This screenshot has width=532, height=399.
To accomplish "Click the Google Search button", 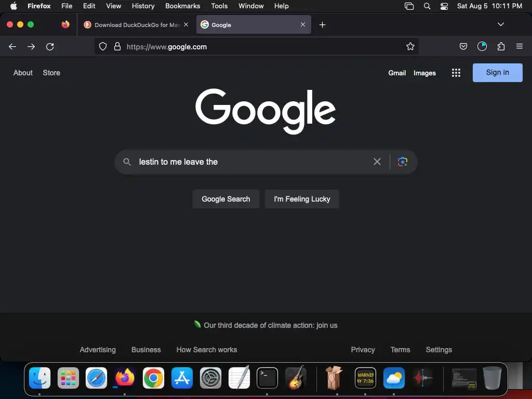I will (x=226, y=199).
